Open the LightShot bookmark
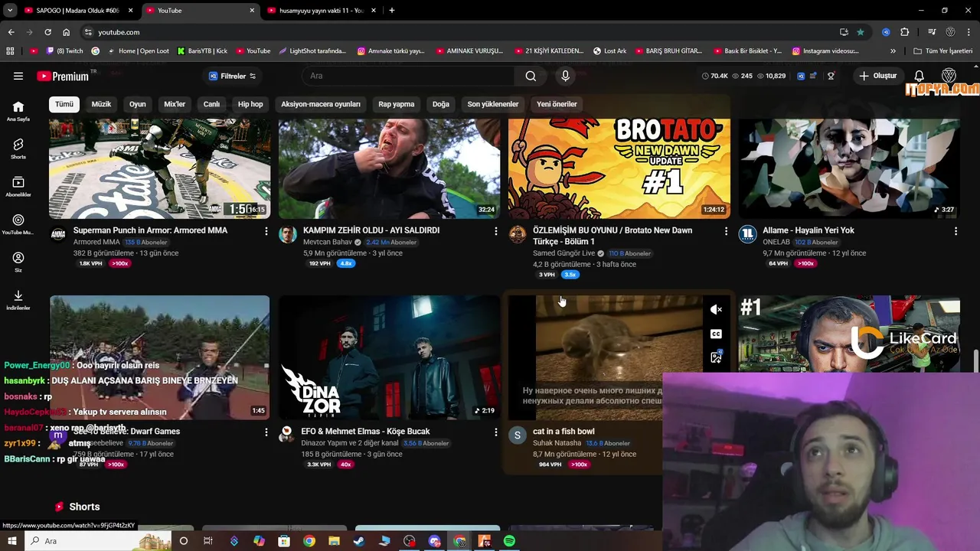980x551 pixels. (312, 51)
